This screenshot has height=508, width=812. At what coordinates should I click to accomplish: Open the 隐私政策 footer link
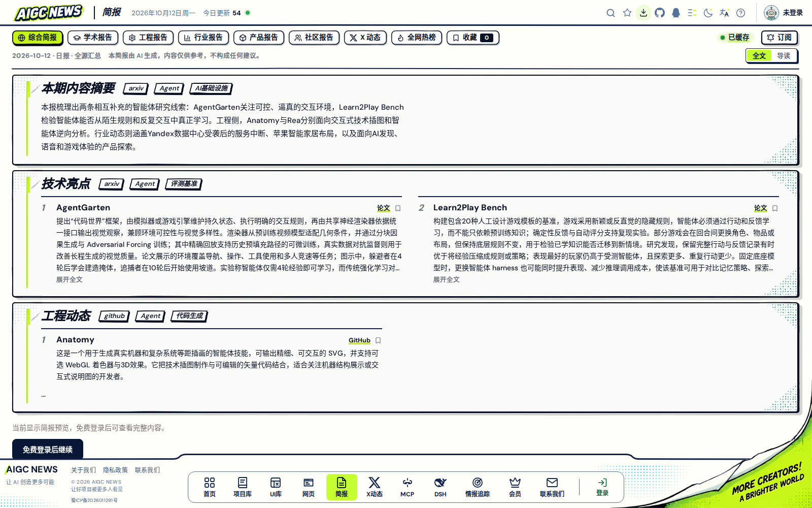[116, 470]
